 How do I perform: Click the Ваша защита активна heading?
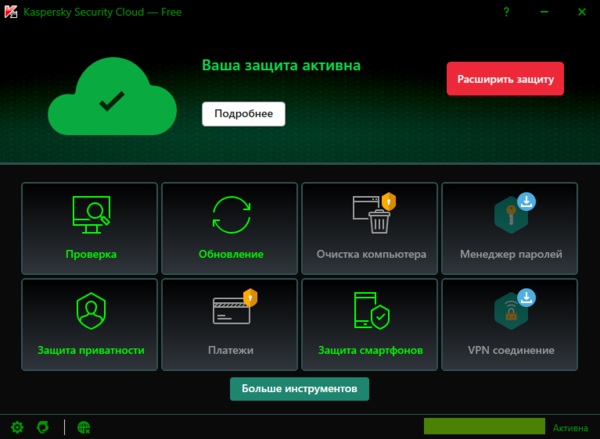click(281, 65)
